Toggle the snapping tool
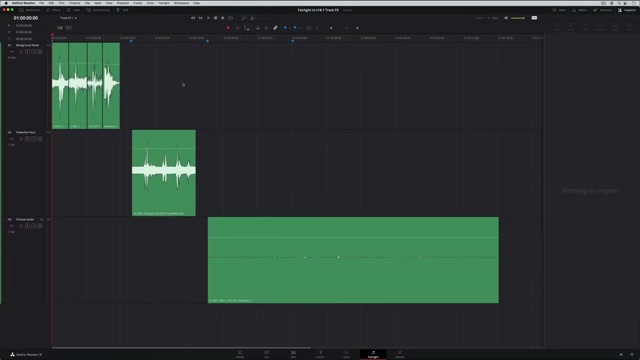 click(x=267, y=28)
